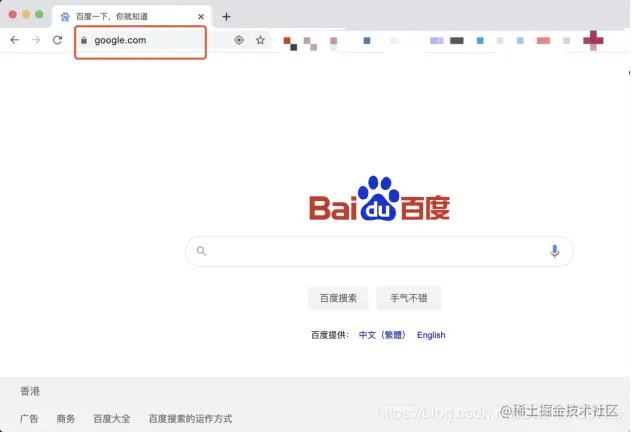The height and width of the screenshot is (432, 632).
Task: Open a new tab with plus button
Action: coord(227,17)
